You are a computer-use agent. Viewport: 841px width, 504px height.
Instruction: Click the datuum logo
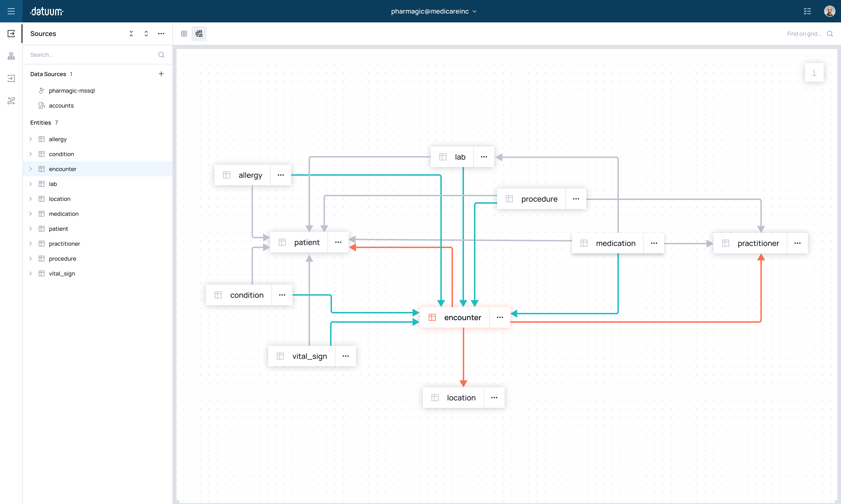click(46, 11)
